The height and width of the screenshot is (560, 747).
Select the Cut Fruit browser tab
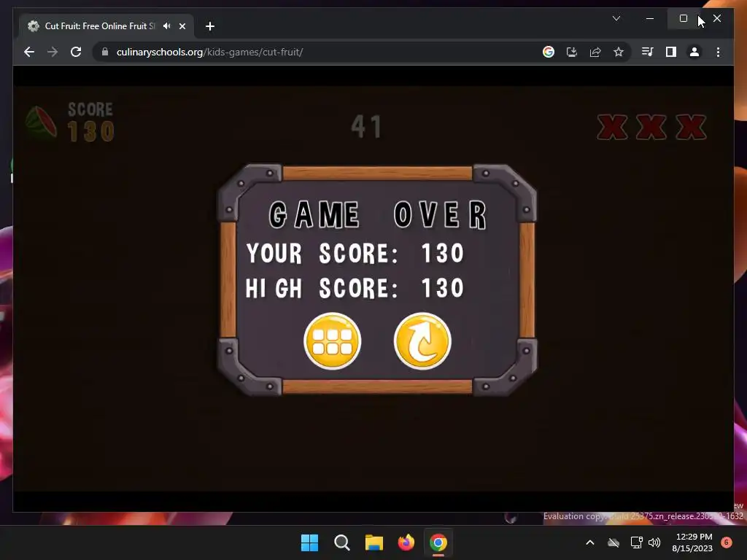click(106, 26)
